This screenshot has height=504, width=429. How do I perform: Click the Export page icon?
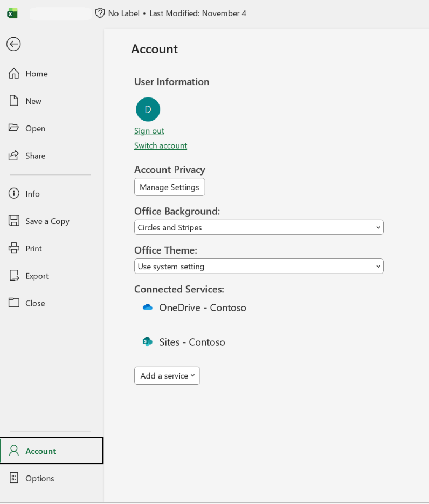[x=14, y=275]
